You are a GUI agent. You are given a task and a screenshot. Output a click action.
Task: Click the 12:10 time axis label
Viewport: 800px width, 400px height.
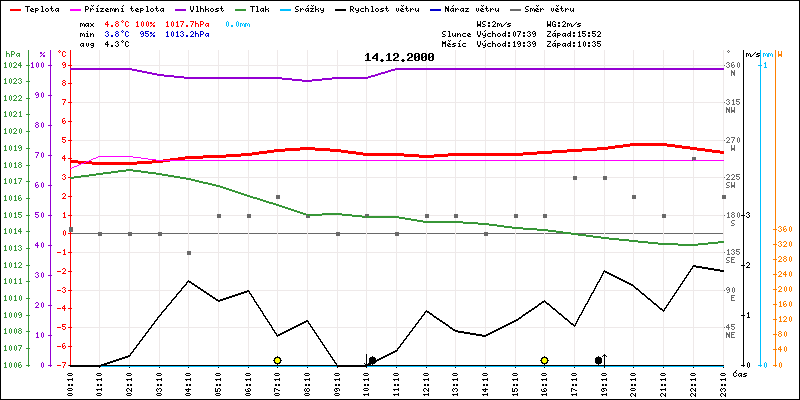click(427, 380)
